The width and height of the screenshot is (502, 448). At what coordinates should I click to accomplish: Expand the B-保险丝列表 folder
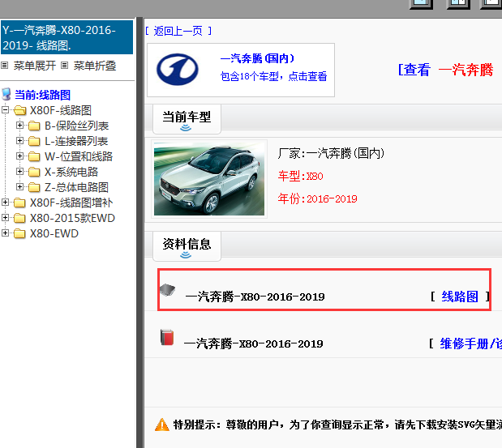click(x=19, y=126)
